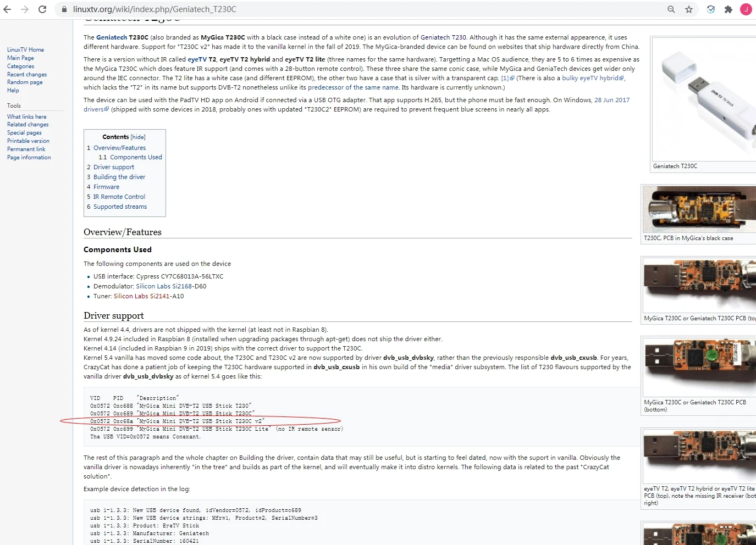Open What links here tool
The height and width of the screenshot is (545, 756).
tap(26, 117)
